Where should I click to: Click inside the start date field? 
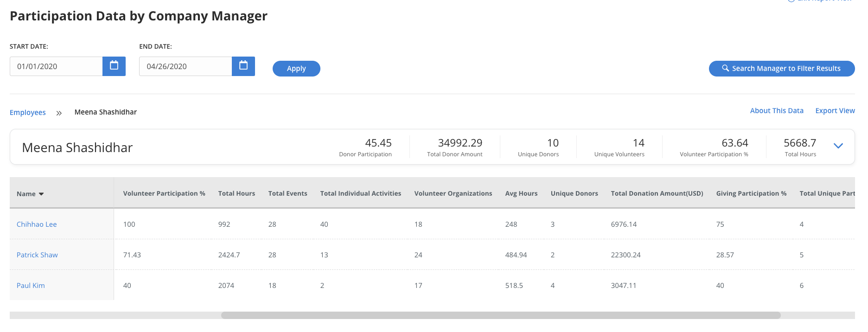(x=56, y=66)
